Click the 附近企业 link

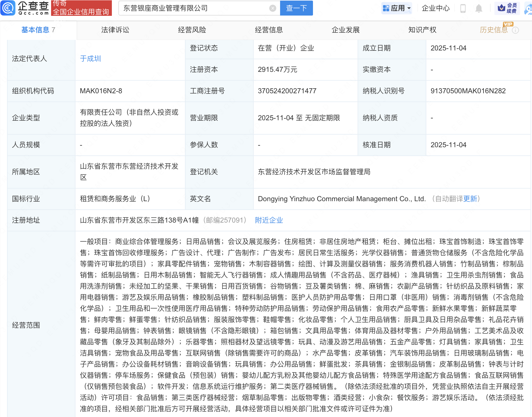click(x=269, y=220)
